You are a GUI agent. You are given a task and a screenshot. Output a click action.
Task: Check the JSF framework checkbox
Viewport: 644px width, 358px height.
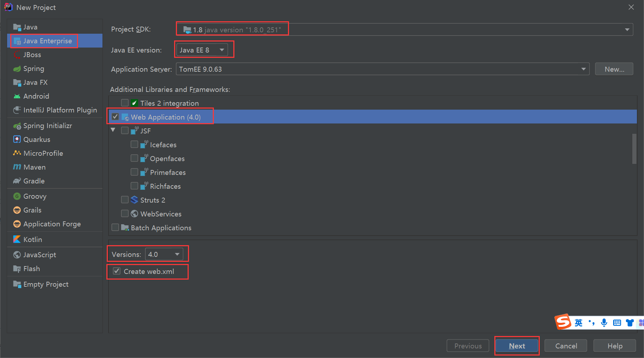[x=125, y=131]
